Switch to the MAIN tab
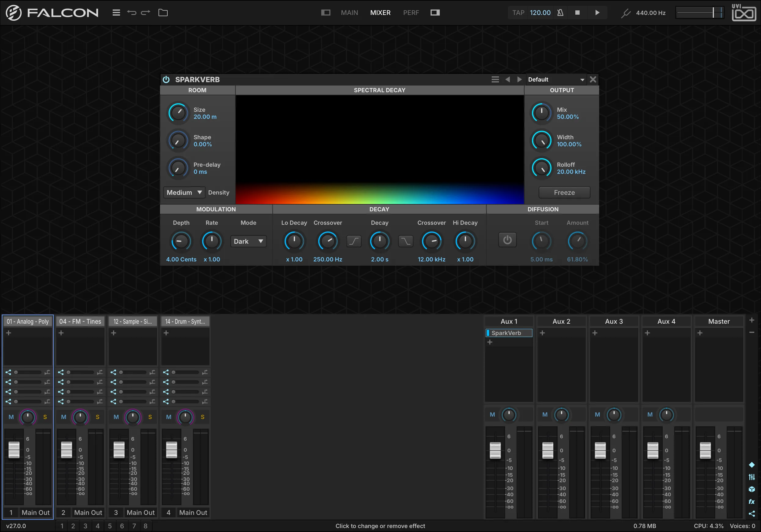The width and height of the screenshot is (761, 532). click(349, 13)
